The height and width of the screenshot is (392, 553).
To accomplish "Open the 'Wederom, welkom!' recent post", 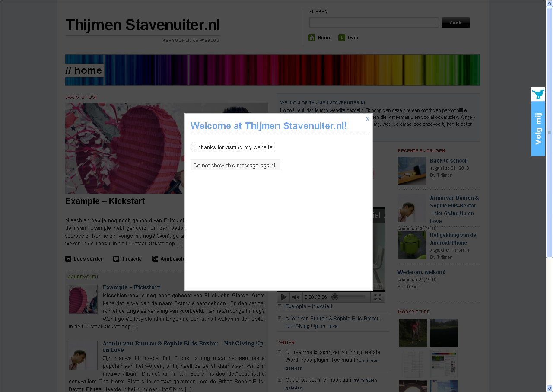I will point(421,272).
